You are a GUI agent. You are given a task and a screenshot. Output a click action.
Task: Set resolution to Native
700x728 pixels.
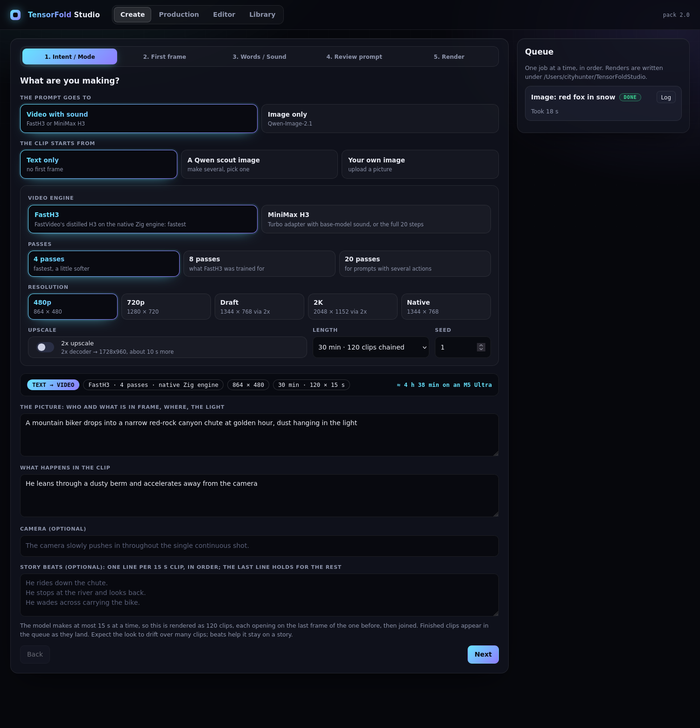coord(446,307)
